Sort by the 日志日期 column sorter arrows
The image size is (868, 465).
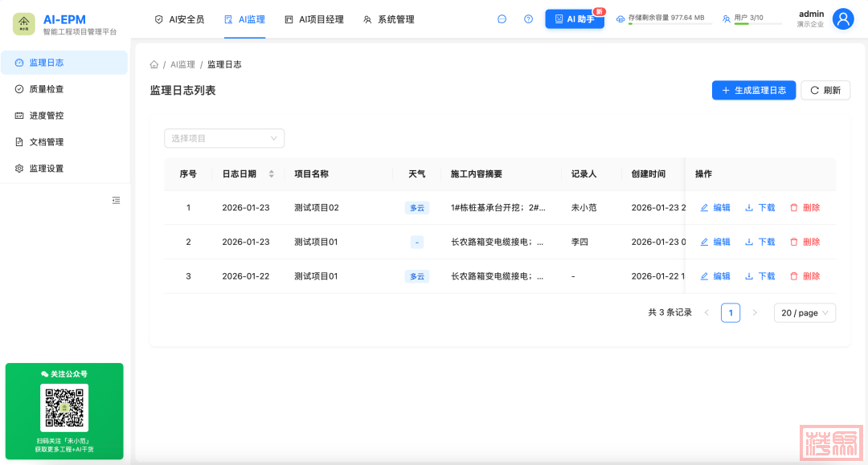coord(271,174)
